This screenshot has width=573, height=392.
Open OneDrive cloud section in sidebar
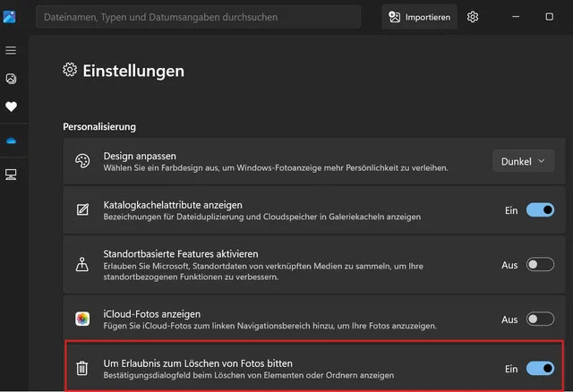pos(11,141)
